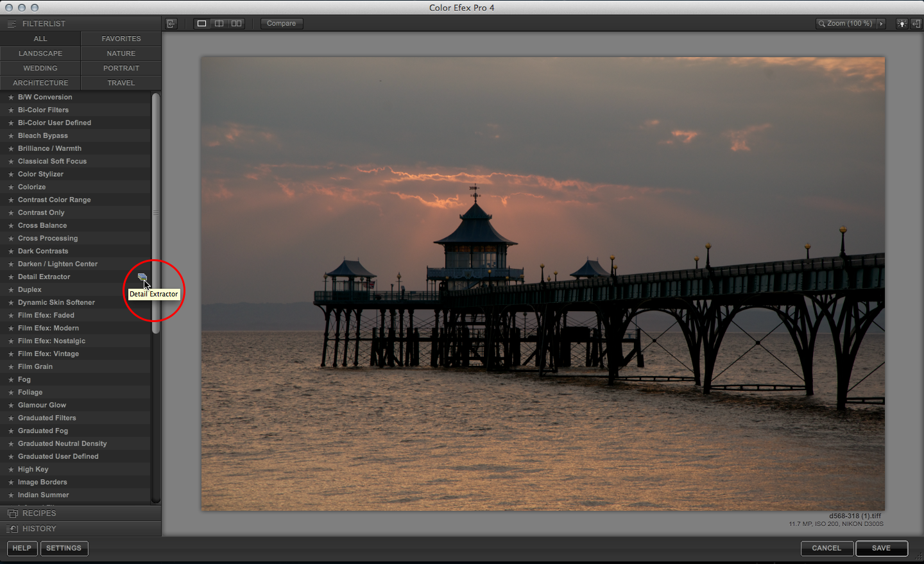Screen dimensions: 924x564
Task: Click the arrow next to Zoom control
Action: 882,24
